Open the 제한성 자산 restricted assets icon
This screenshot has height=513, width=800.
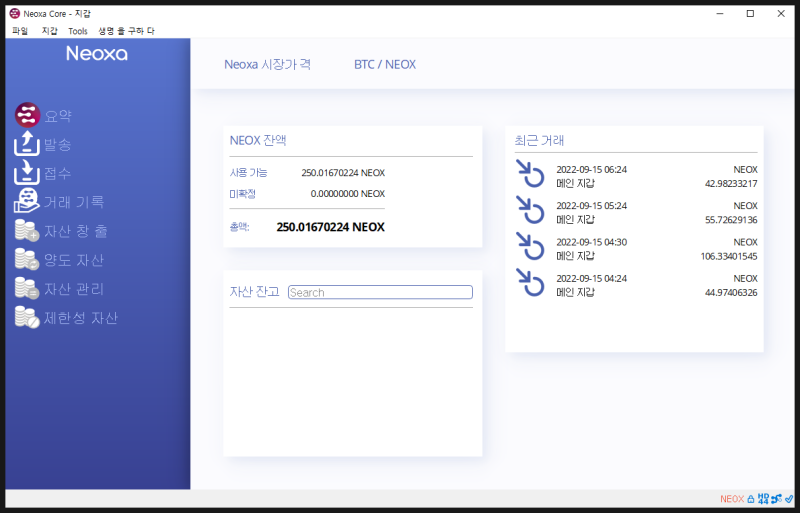pyautogui.click(x=27, y=317)
